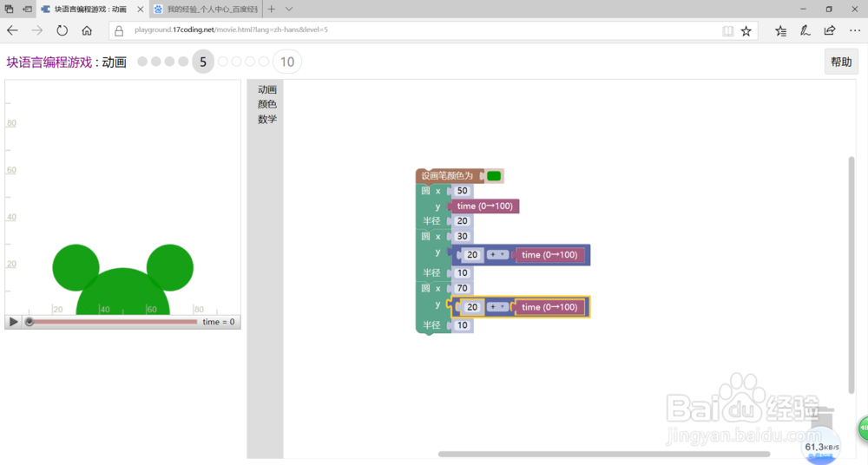Select first circle time (0→100) block
Screen dimensions: 868x465
[x=485, y=206]
